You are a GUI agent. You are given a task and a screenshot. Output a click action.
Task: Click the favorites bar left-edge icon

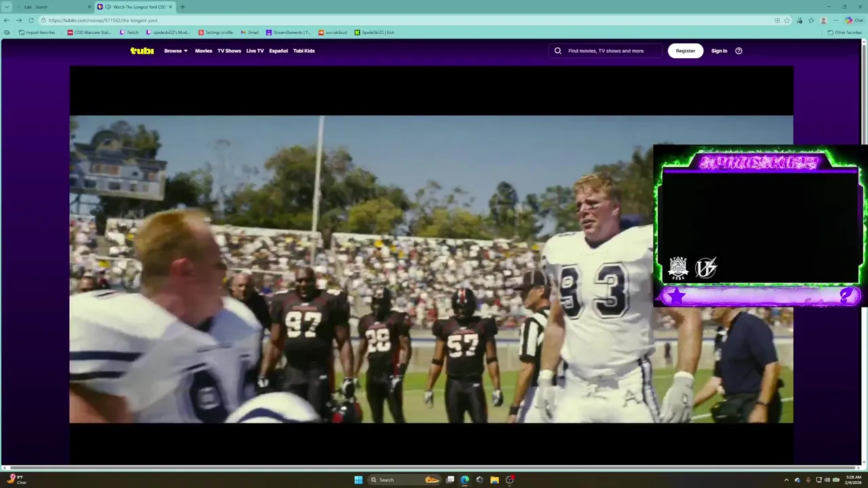coord(7,33)
